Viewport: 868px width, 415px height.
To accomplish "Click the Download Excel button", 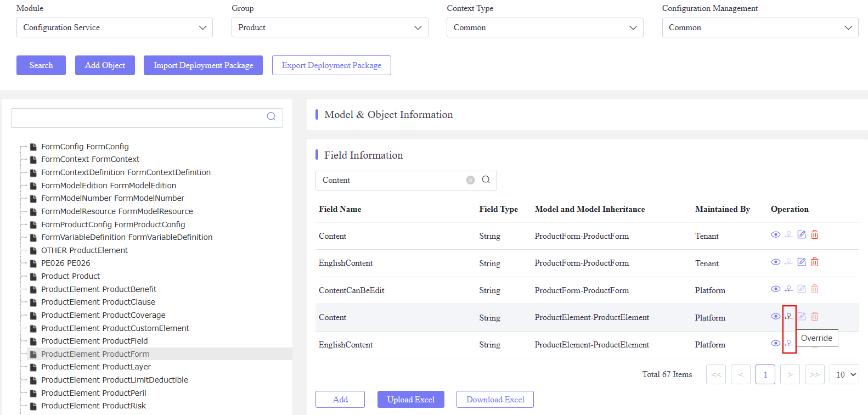I will (495, 400).
